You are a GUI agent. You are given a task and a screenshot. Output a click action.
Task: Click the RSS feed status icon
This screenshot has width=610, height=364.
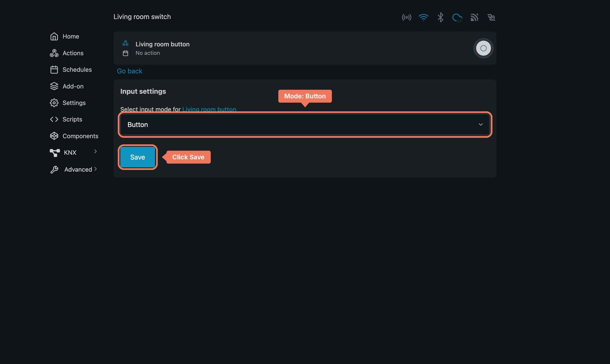(474, 17)
